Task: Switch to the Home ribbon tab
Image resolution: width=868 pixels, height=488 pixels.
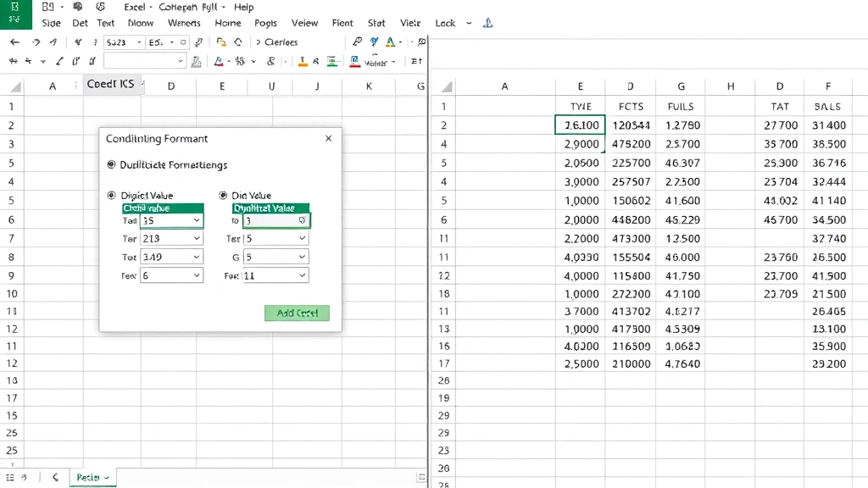Action: (x=227, y=23)
